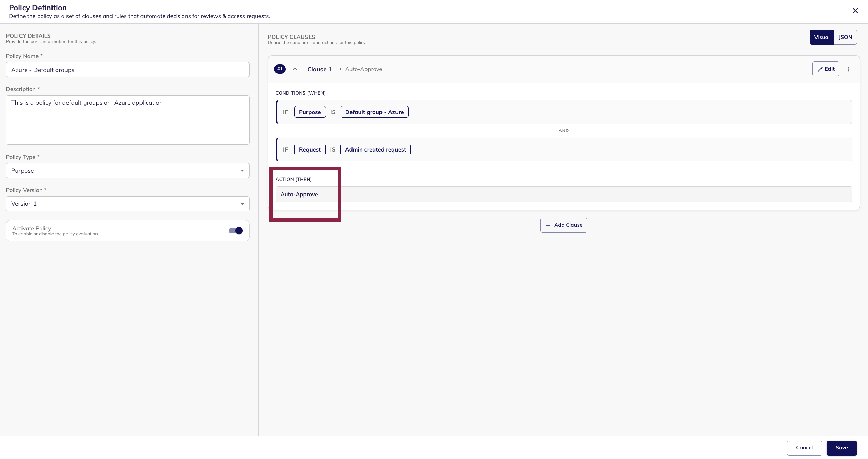Collapse Clause 1 with chevron arrow
868x459 pixels.
295,69
